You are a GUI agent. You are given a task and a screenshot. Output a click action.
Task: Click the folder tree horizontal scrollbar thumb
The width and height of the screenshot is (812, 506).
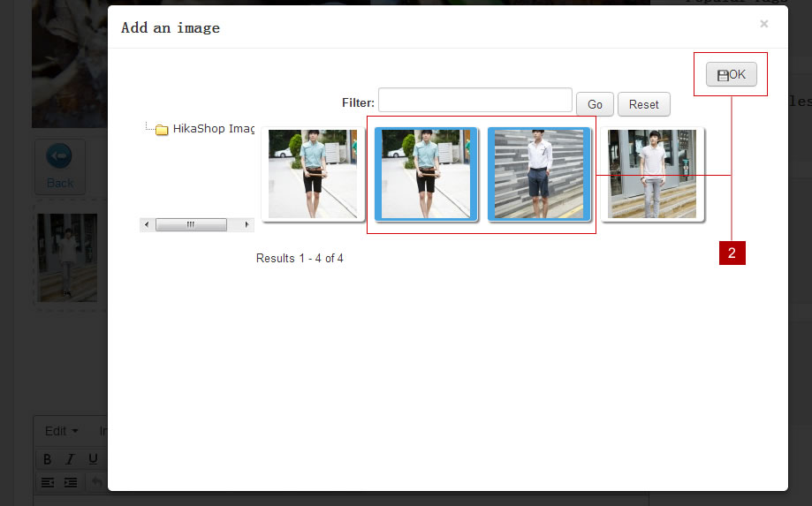[x=191, y=224]
